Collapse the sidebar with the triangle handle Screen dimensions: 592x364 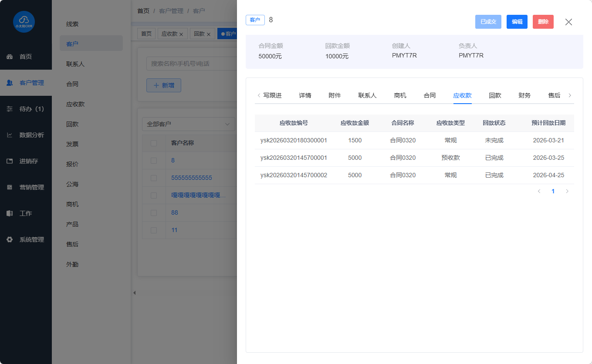pos(134,293)
